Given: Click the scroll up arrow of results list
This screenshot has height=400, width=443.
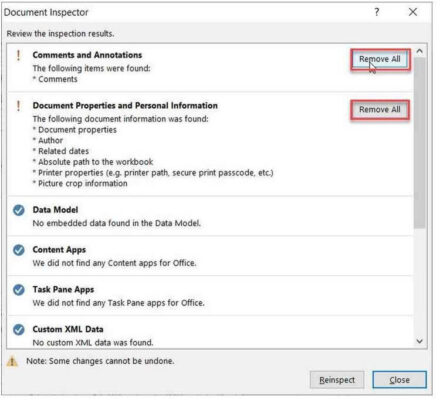Looking at the screenshot, I should (x=420, y=51).
